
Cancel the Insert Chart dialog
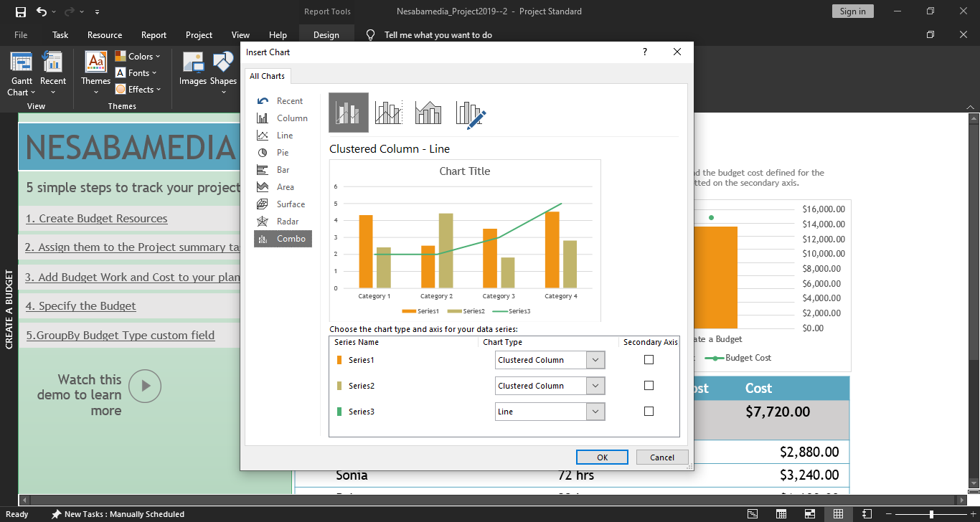661,457
